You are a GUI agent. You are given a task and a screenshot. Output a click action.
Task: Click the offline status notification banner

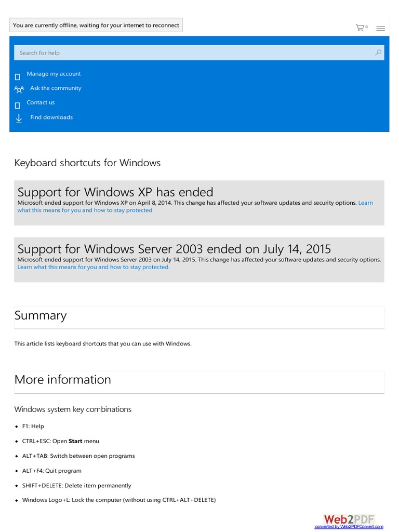(x=96, y=25)
